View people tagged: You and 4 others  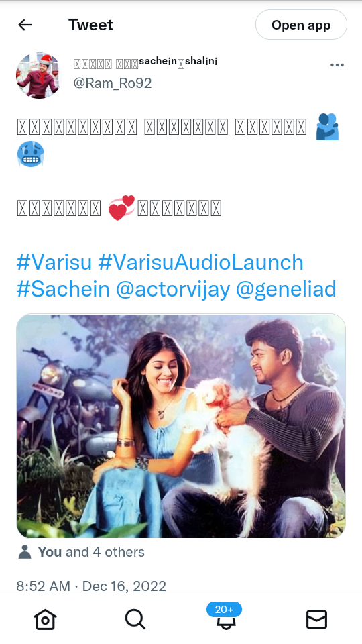pyautogui.click(x=91, y=552)
